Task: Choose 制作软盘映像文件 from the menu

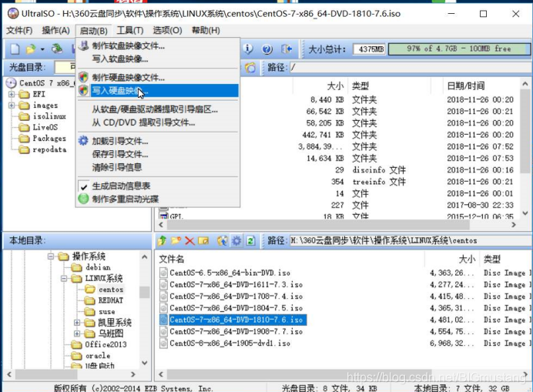Action: (158, 45)
